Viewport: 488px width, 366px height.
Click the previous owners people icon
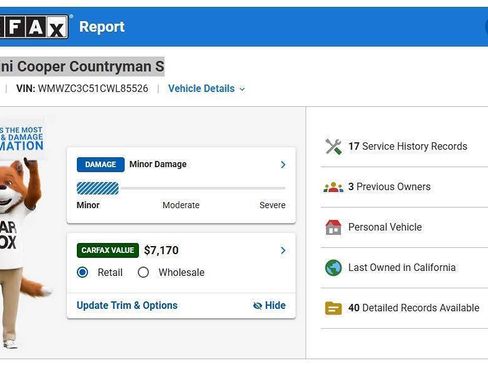point(333,187)
